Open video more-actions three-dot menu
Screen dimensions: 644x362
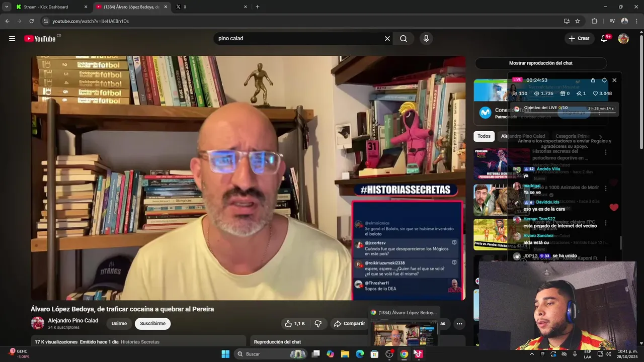tap(459, 324)
